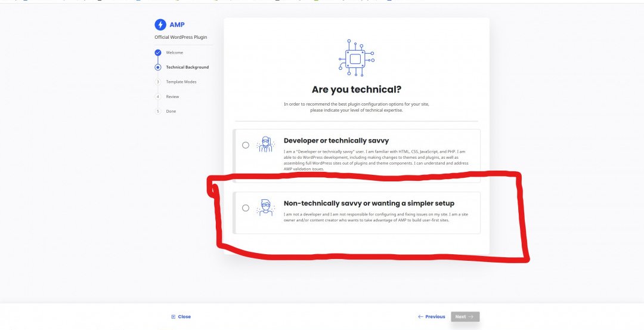Viewport: 644px width, 330px height.
Task: Close the AMP setup wizard
Action: click(181, 317)
